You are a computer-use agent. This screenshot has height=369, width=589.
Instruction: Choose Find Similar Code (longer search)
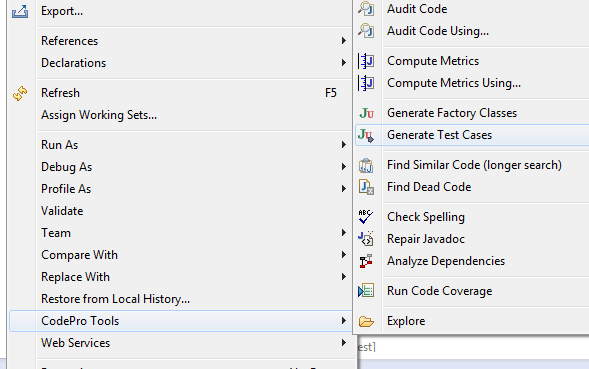(472, 165)
